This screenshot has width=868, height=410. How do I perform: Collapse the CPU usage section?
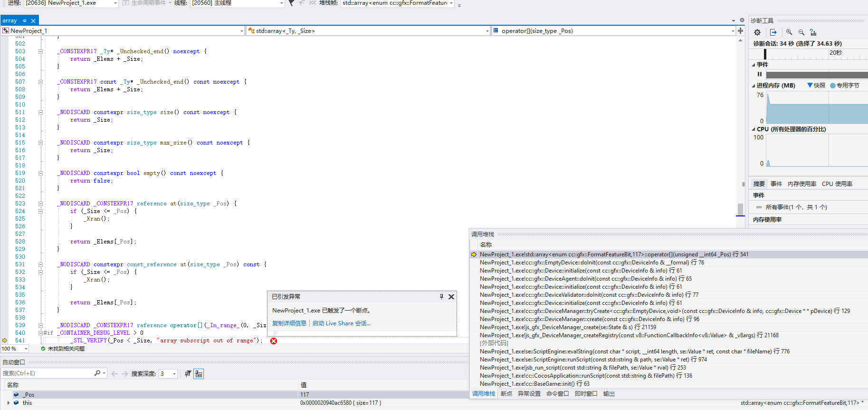point(754,129)
